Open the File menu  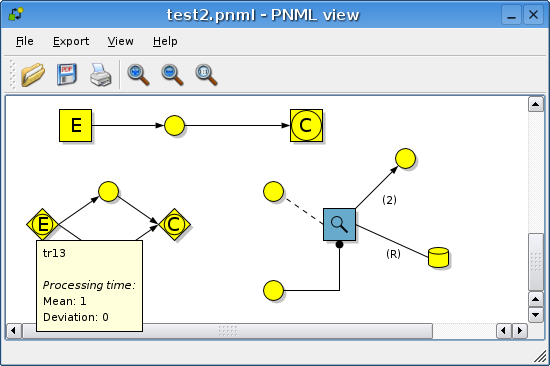pyautogui.click(x=25, y=41)
